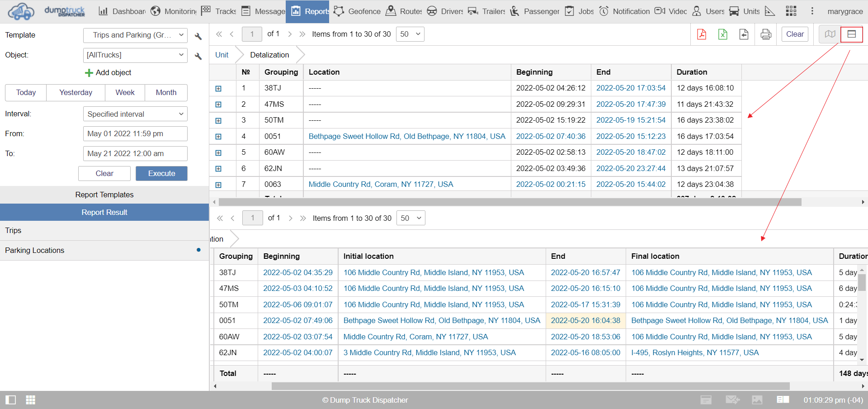Execute the report
Viewport: 868px width, 409px height.
pyautogui.click(x=161, y=173)
